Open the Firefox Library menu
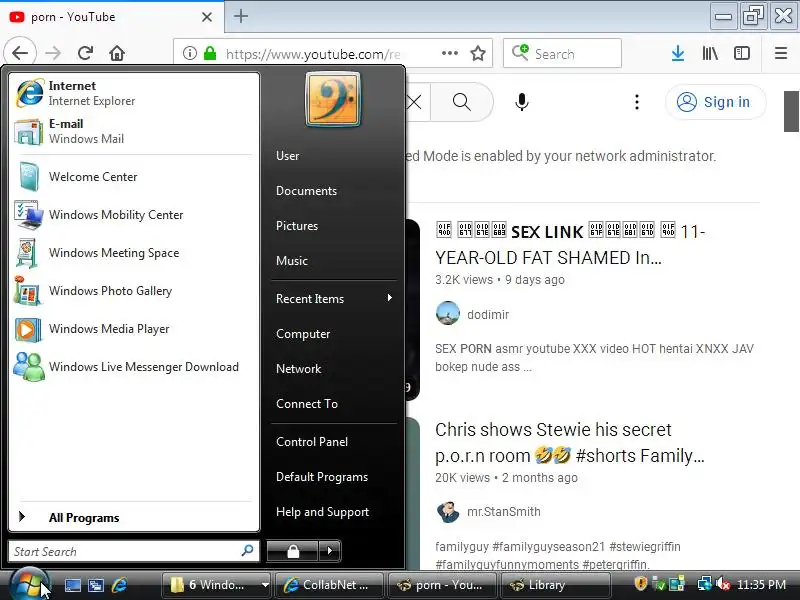Screen dimensions: 800x600 710,53
